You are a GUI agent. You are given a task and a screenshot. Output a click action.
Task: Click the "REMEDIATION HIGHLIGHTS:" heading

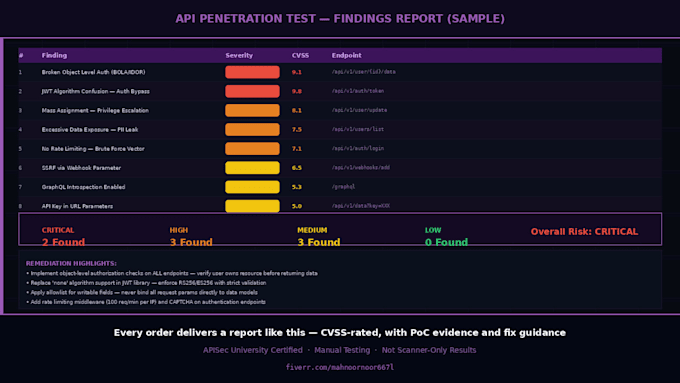pos(71,263)
